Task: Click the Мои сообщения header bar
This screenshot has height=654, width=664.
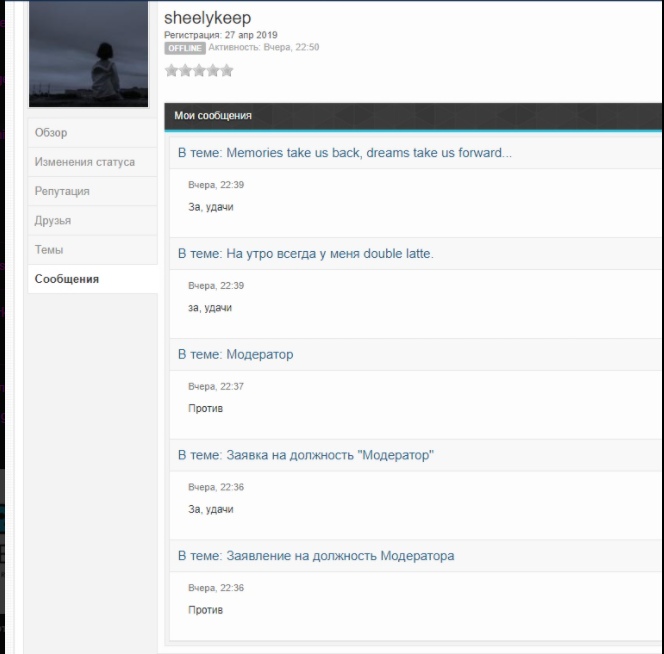Action: (413, 116)
